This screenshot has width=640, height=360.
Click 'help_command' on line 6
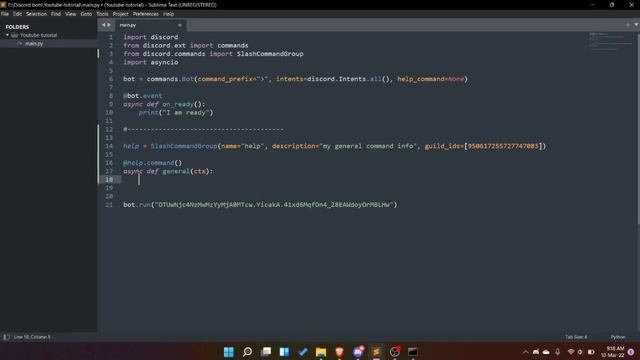421,79
